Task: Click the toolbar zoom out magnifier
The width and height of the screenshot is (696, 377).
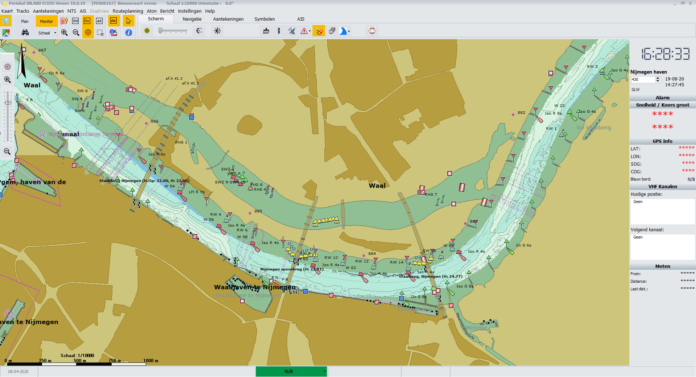Action: (x=76, y=32)
